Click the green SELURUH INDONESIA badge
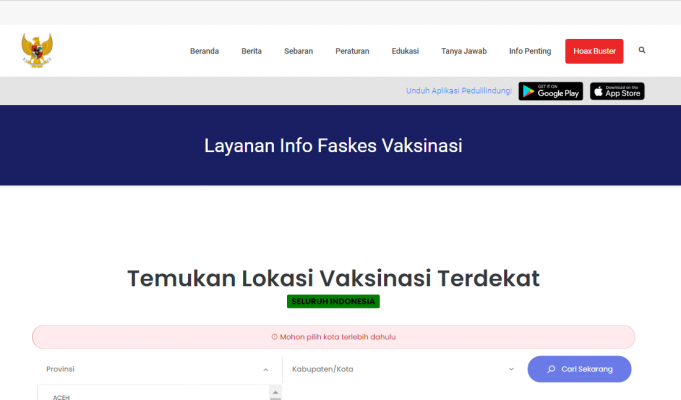Screen dimensions: 681x400 tap(333, 301)
